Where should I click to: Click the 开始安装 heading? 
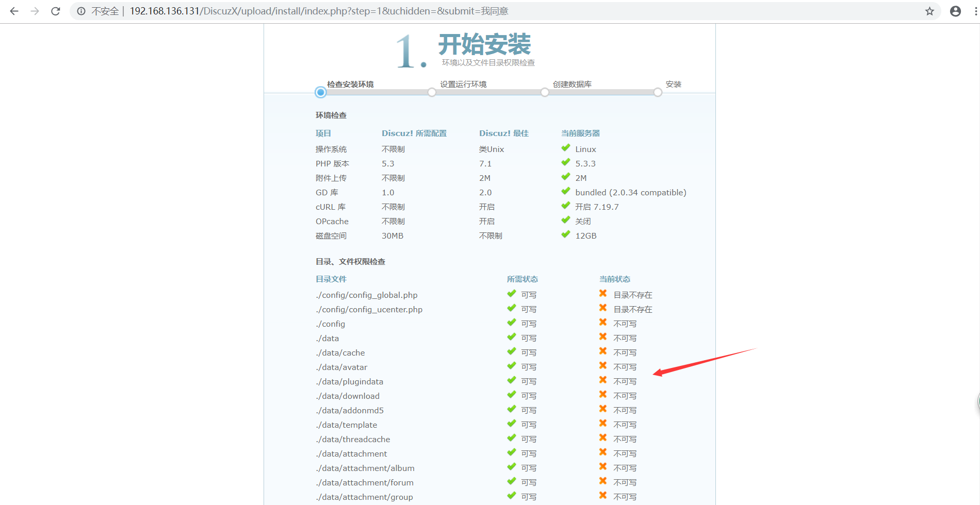coord(484,44)
